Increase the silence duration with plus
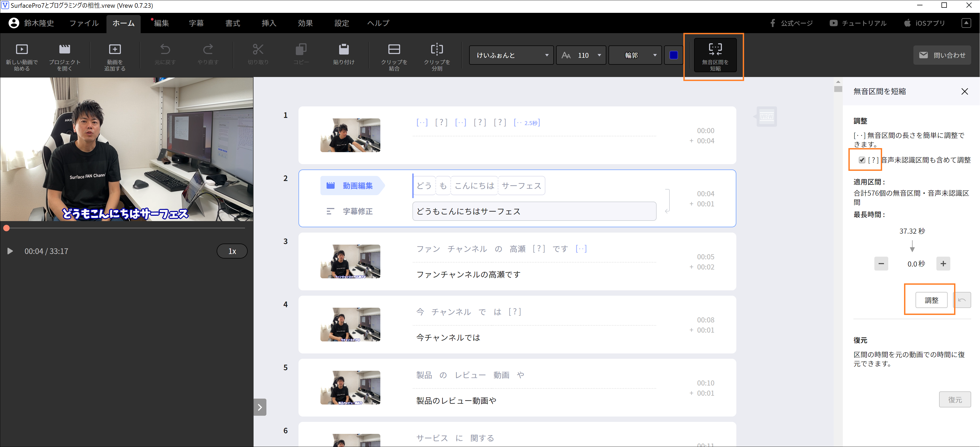The width and height of the screenshot is (980, 447). (x=943, y=264)
